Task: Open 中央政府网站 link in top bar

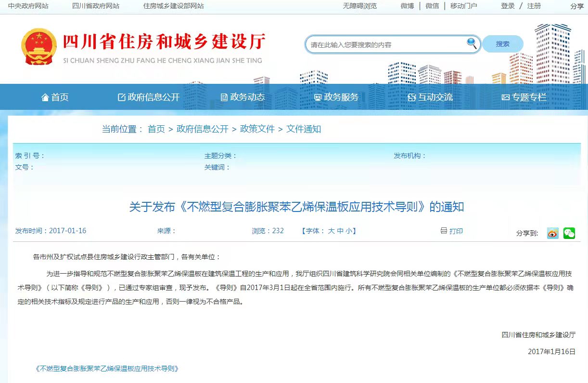Action: pos(28,6)
